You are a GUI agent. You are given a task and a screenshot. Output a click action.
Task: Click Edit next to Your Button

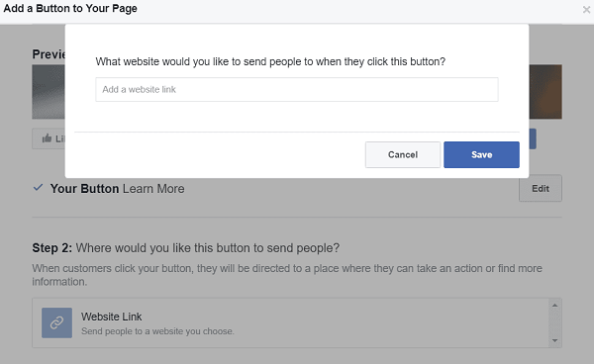point(541,189)
